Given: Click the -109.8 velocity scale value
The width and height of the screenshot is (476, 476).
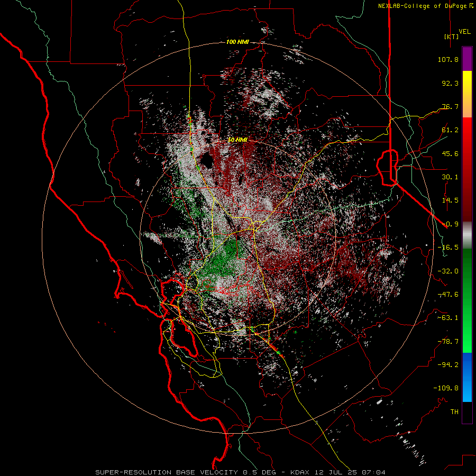Looking at the screenshot, I should [446, 388].
